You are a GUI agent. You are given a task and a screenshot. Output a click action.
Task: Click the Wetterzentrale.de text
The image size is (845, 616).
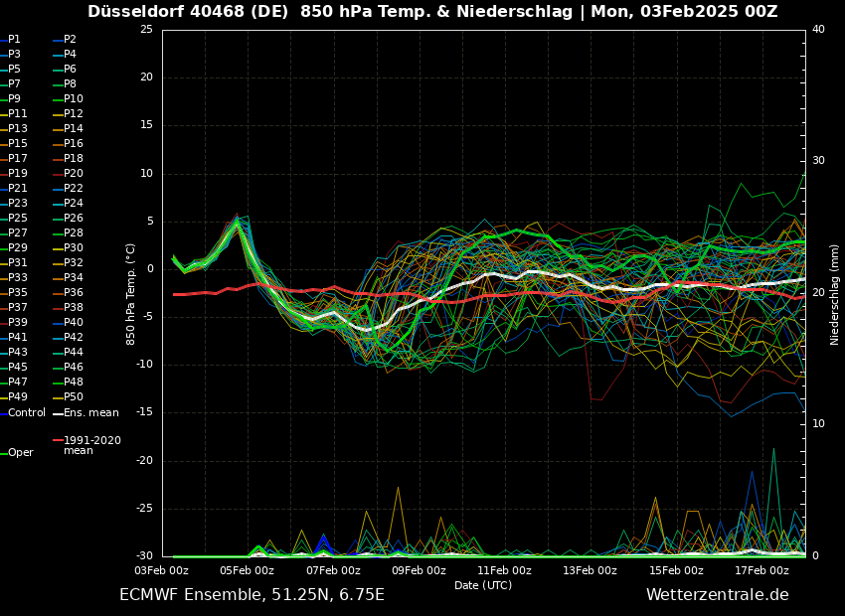click(717, 595)
